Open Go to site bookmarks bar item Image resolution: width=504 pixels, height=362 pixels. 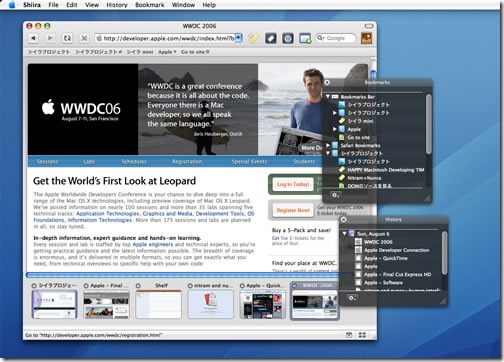pos(195,52)
